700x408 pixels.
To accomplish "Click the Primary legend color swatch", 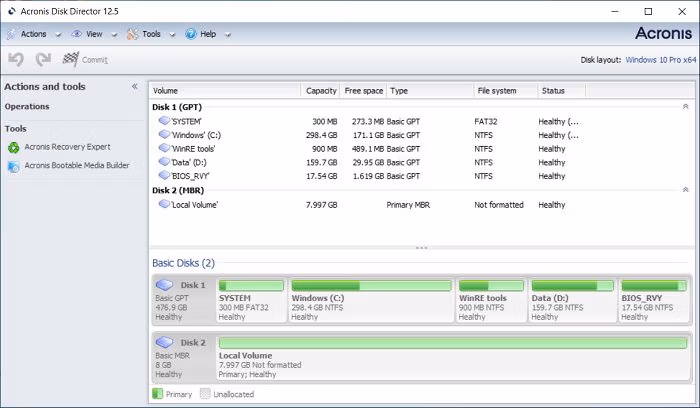I will [157, 394].
